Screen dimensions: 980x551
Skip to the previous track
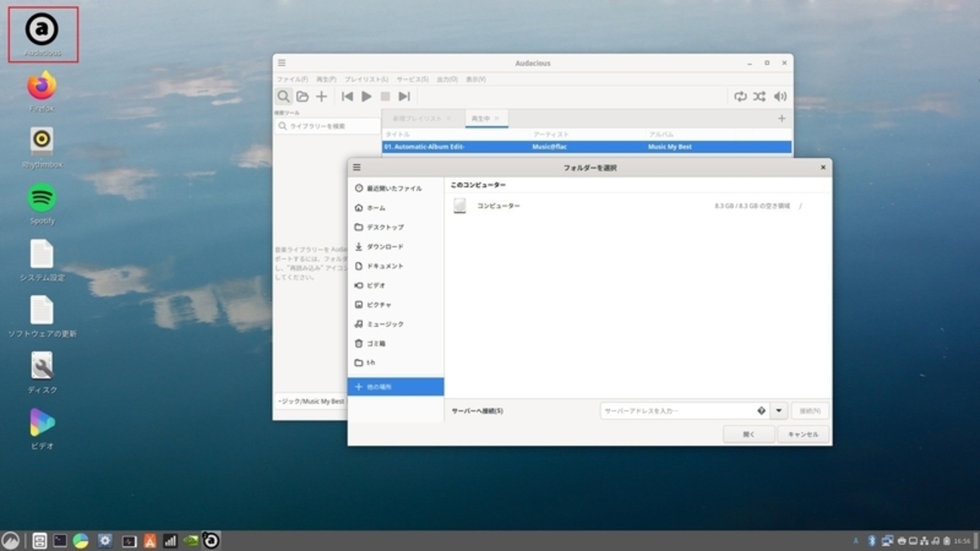point(347,96)
